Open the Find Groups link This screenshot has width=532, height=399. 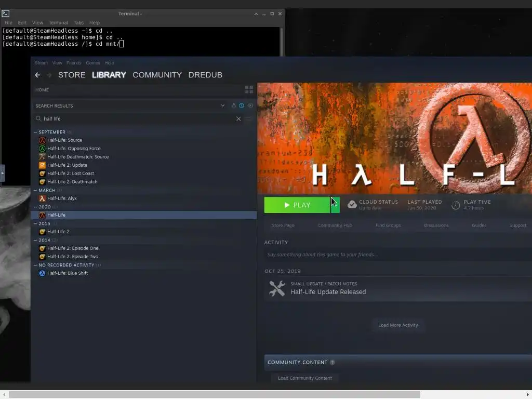(x=388, y=225)
